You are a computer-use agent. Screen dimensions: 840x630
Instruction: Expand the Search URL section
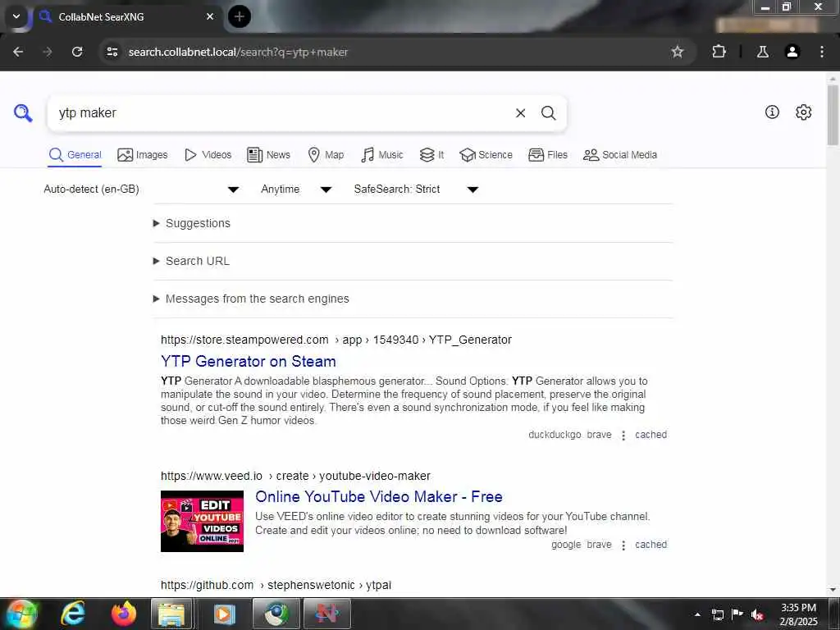click(191, 261)
